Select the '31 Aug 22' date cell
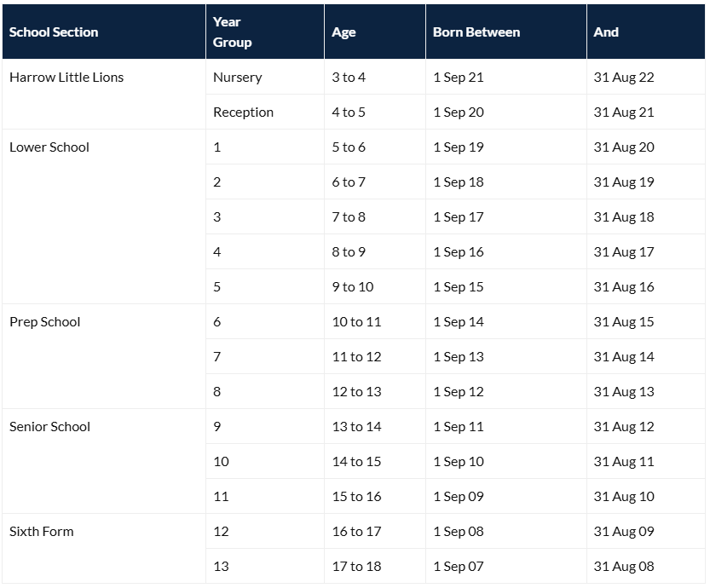This screenshot has width=710, height=588. coord(624,78)
